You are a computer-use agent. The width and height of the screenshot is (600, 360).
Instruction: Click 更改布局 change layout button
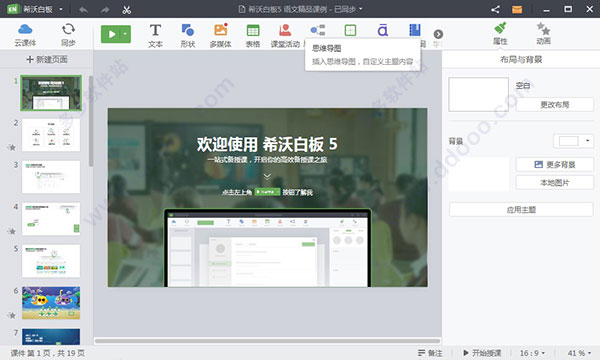[x=554, y=104]
